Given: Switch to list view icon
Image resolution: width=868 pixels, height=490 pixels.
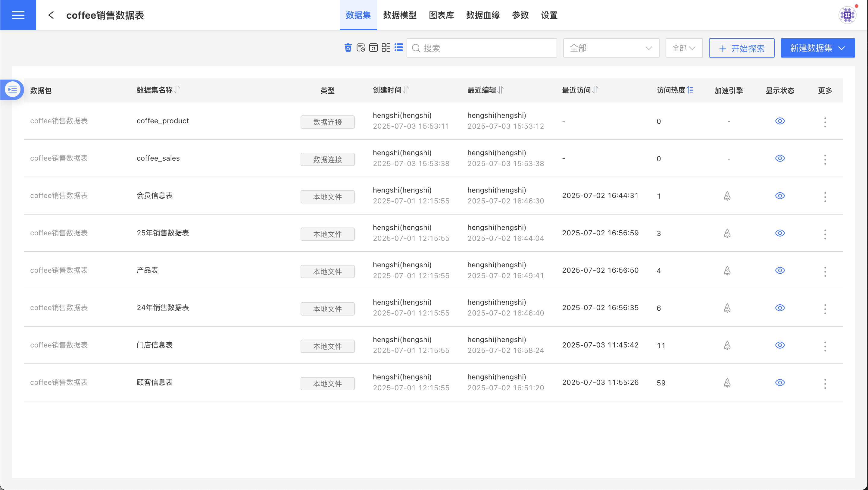Looking at the screenshot, I should coord(399,48).
